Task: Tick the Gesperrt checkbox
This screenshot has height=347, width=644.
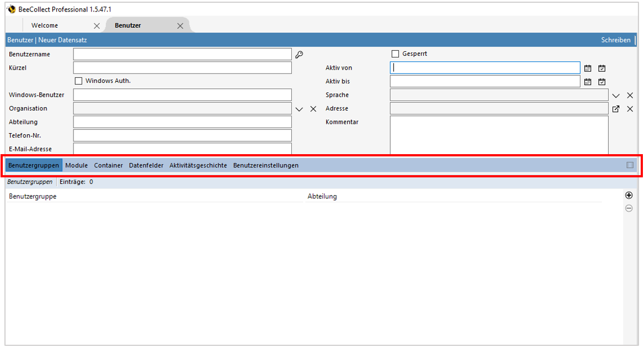Action: [x=395, y=54]
